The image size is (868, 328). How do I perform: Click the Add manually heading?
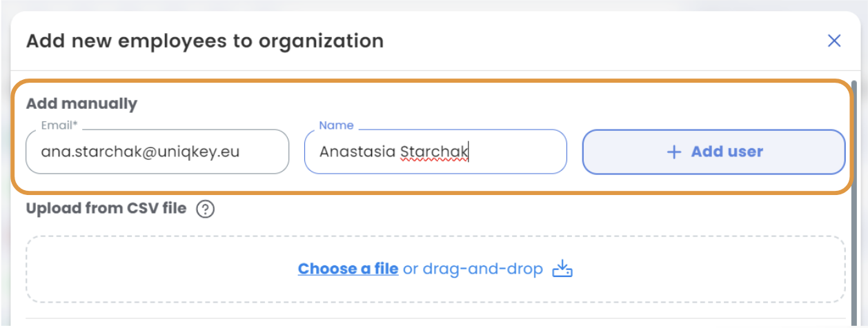(81, 104)
